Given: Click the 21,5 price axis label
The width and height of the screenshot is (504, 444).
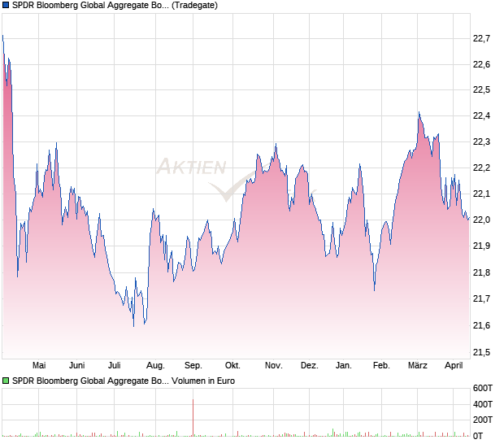Looking at the screenshot, I should point(482,352).
